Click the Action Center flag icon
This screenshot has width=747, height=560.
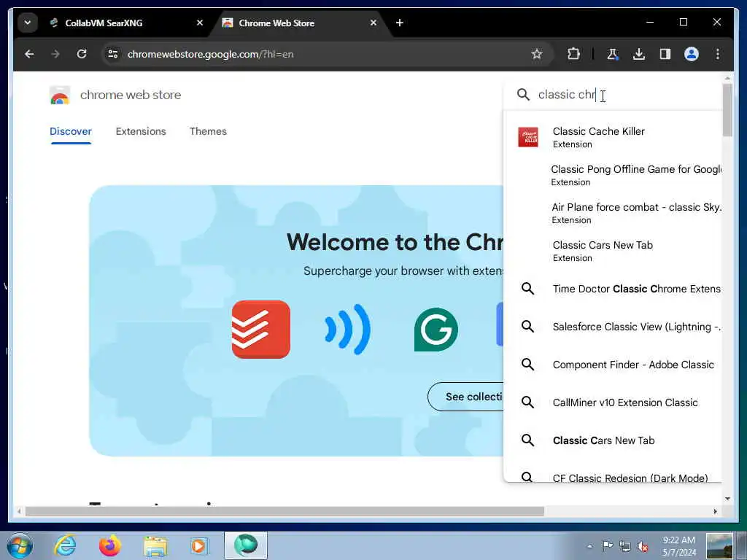[x=607, y=546]
